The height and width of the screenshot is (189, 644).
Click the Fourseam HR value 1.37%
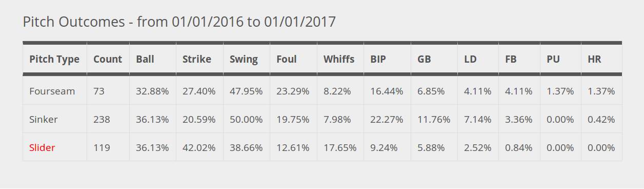pos(601,91)
